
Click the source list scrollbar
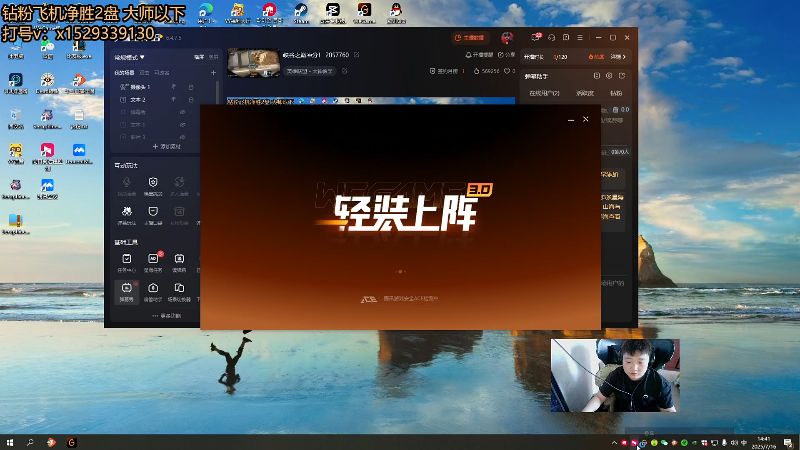point(218,92)
